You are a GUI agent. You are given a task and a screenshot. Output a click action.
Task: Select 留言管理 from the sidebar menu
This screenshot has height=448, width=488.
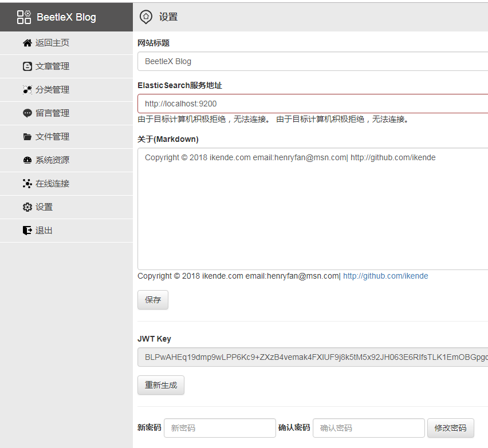tap(52, 113)
